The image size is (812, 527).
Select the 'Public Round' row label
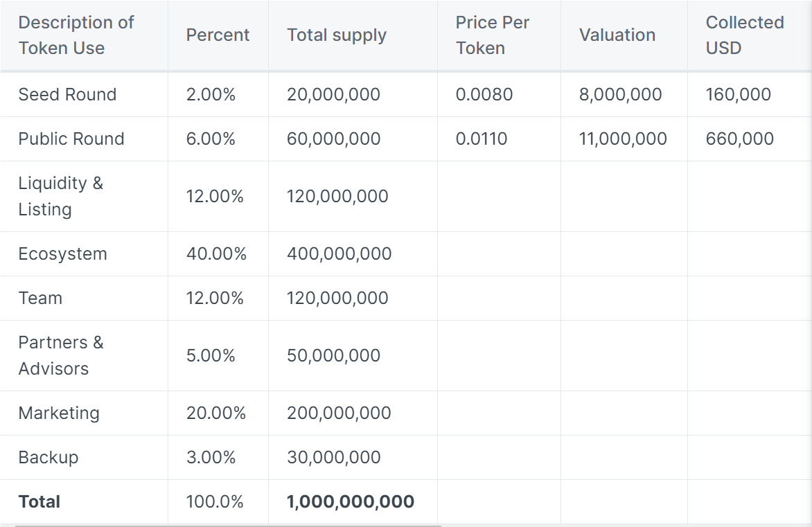[71, 139]
